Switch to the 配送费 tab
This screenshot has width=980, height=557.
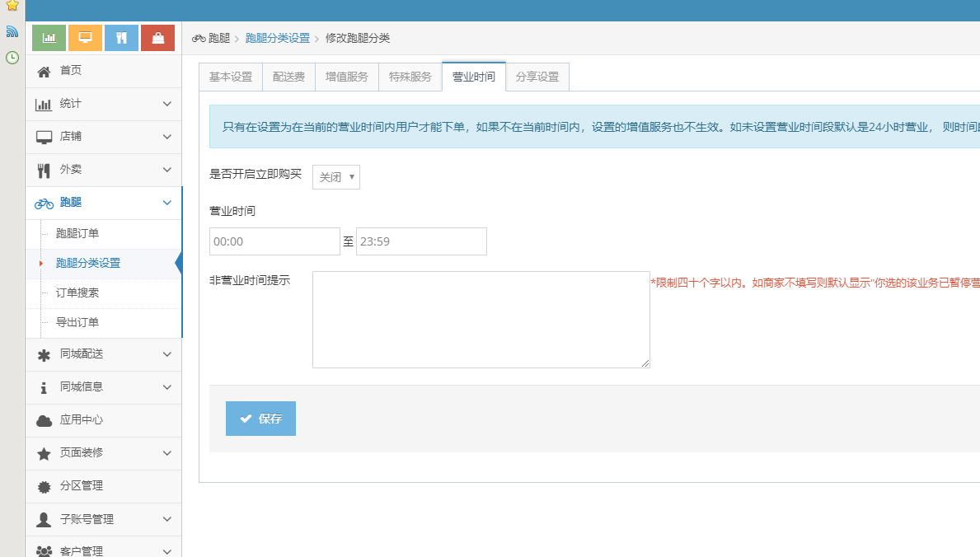coord(288,77)
